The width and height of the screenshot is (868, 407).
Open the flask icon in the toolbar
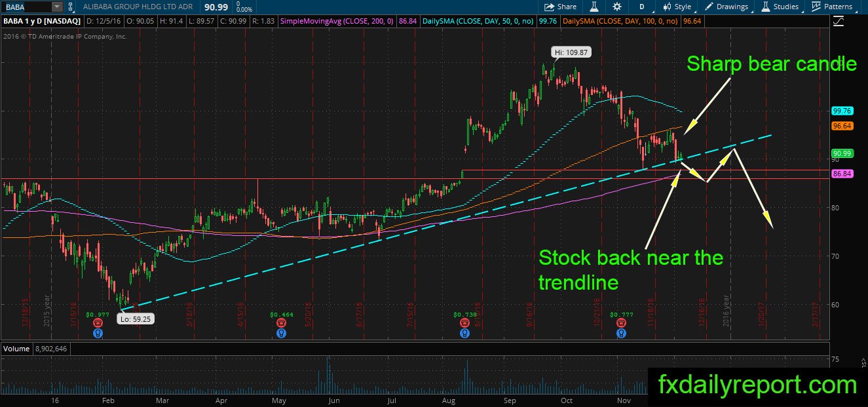click(x=594, y=7)
